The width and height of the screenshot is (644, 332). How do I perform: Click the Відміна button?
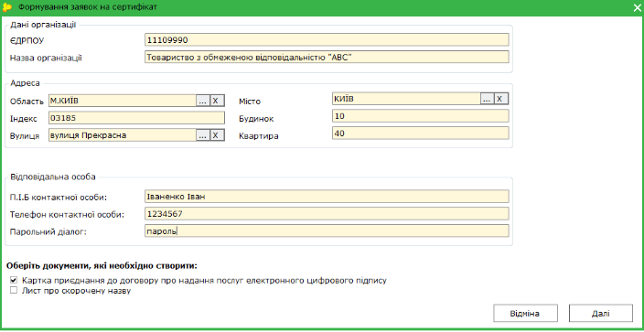(x=525, y=314)
